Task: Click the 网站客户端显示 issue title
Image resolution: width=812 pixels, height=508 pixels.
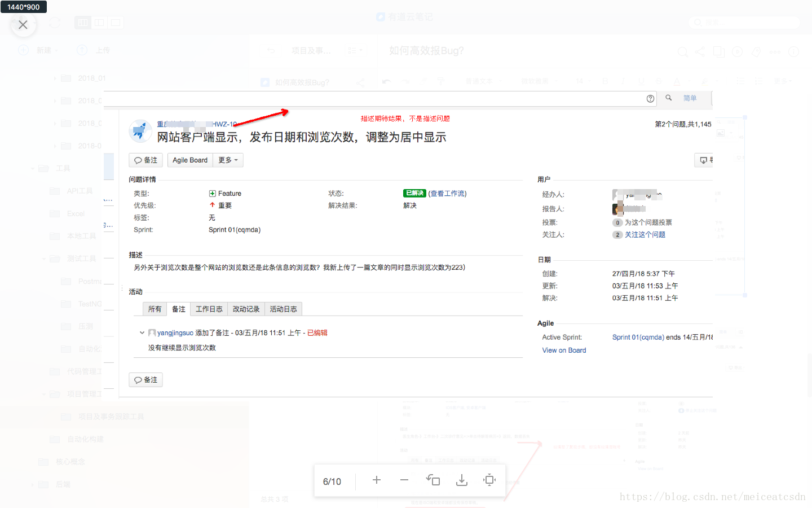Action: 302,137
